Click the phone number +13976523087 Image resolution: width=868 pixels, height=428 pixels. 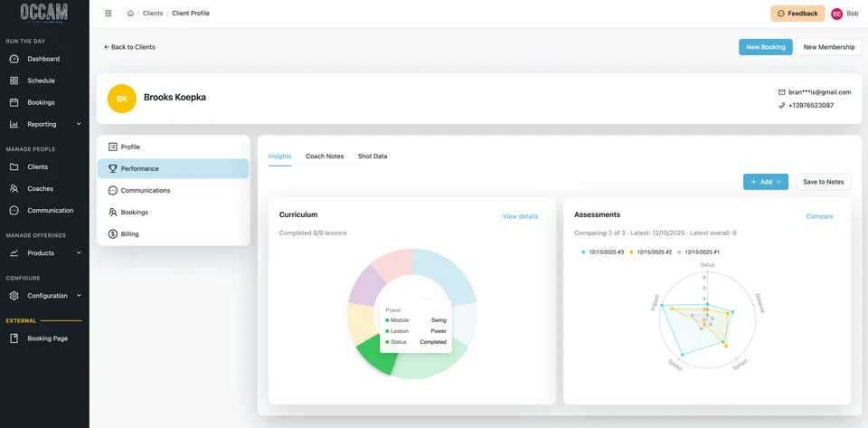(811, 105)
